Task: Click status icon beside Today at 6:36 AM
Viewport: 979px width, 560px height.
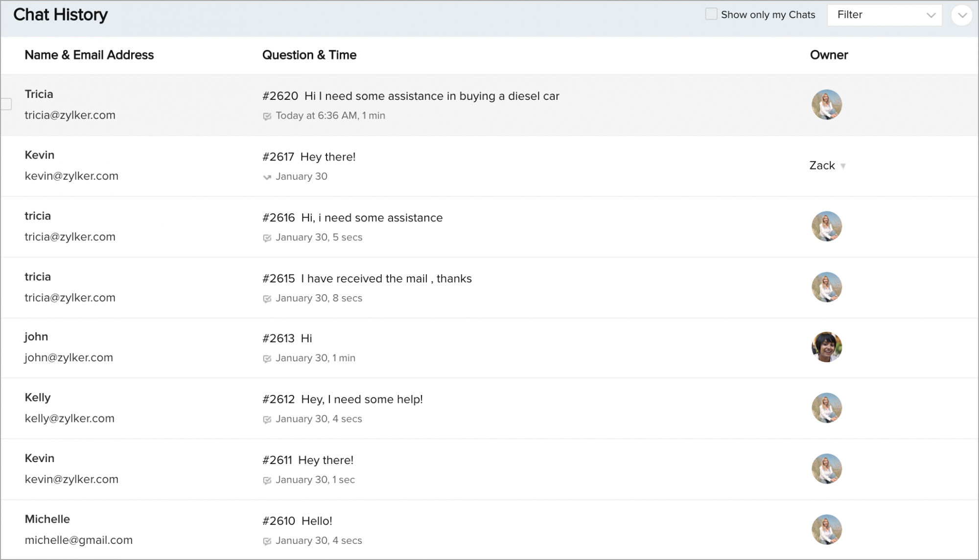Action: pos(267,117)
